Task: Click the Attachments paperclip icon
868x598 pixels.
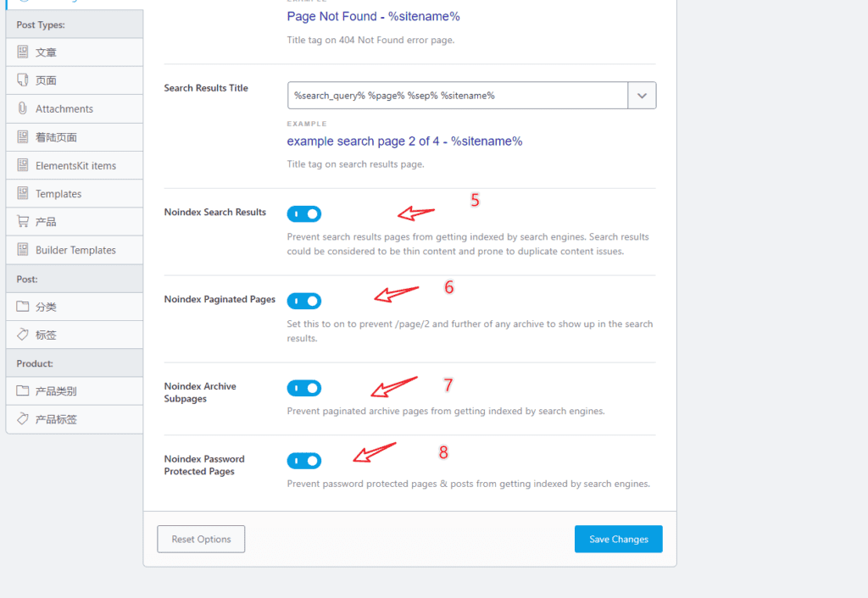Action: [23, 108]
